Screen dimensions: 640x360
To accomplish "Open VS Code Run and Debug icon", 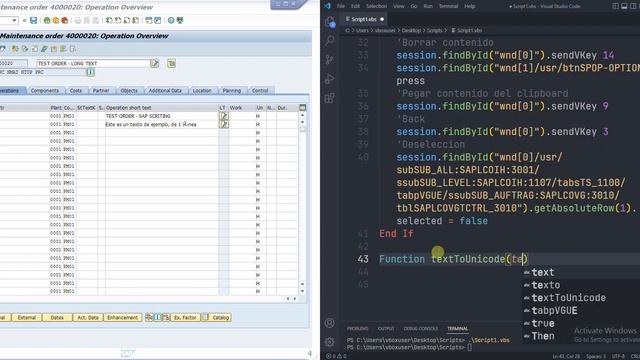I will click(x=330, y=78).
